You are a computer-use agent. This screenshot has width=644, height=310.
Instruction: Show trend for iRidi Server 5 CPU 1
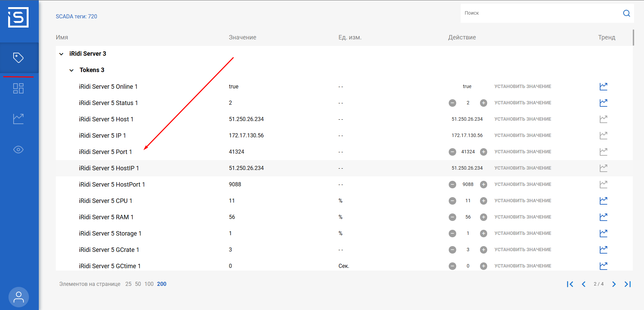(x=603, y=201)
